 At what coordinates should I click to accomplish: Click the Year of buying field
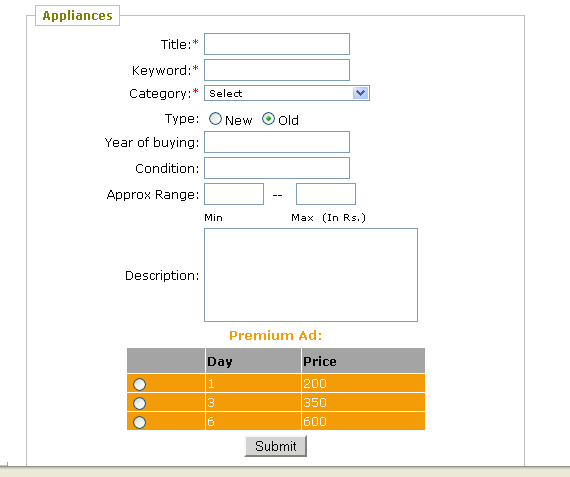coord(277,142)
